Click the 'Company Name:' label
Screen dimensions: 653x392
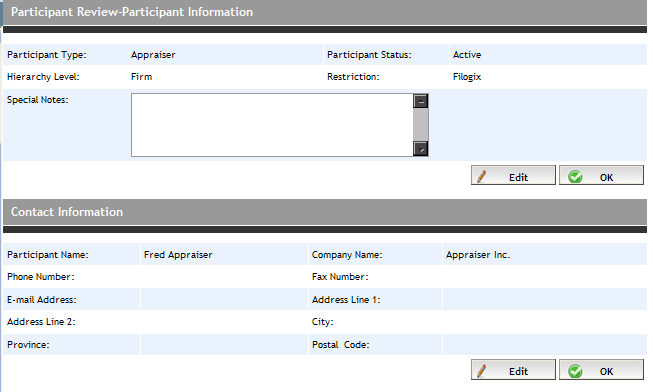pos(347,255)
